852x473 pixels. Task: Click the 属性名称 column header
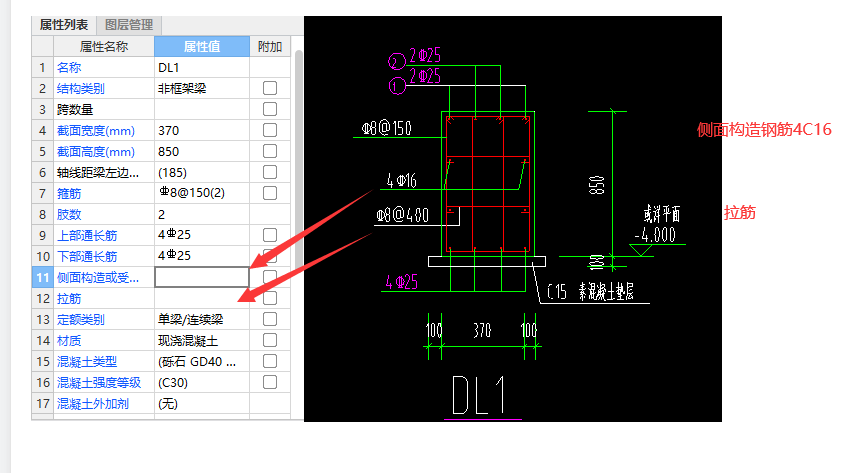pyautogui.click(x=104, y=47)
